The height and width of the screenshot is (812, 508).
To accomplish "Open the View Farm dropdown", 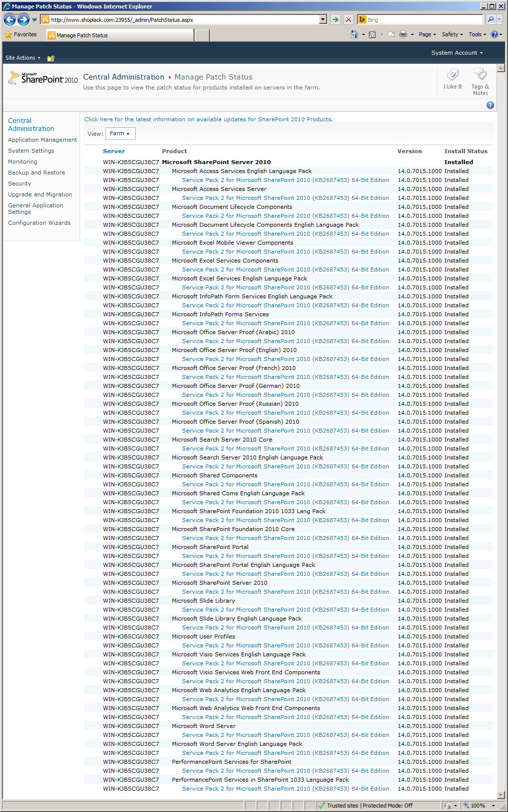I will (120, 133).
